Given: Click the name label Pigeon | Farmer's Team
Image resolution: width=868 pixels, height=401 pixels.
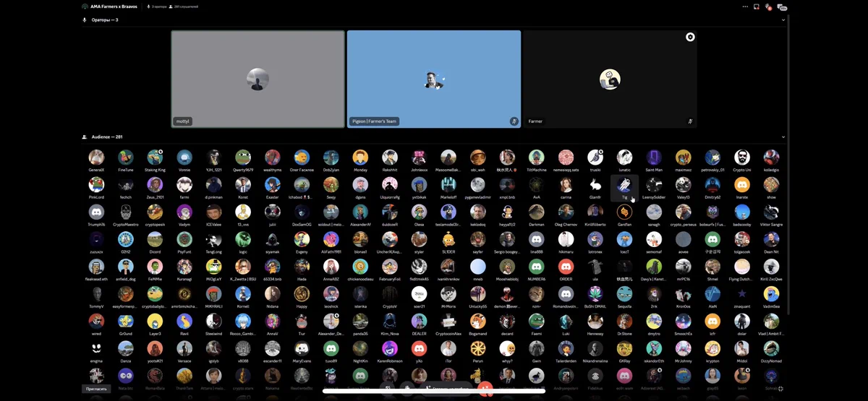Looking at the screenshot, I should click(375, 121).
